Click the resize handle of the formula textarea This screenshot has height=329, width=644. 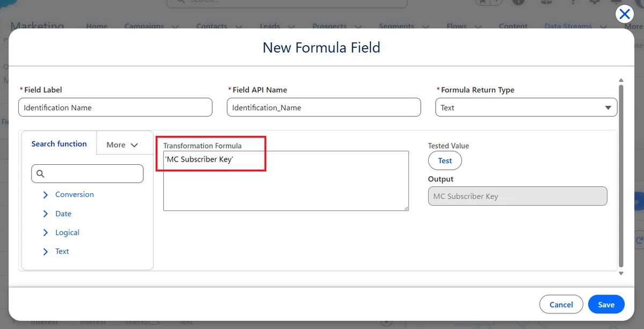(405, 207)
